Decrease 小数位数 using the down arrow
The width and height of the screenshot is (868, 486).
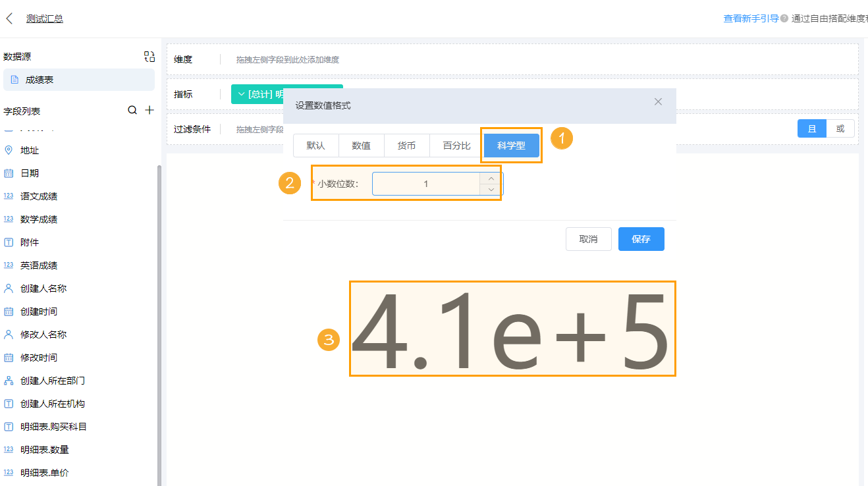click(x=491, y=190)
